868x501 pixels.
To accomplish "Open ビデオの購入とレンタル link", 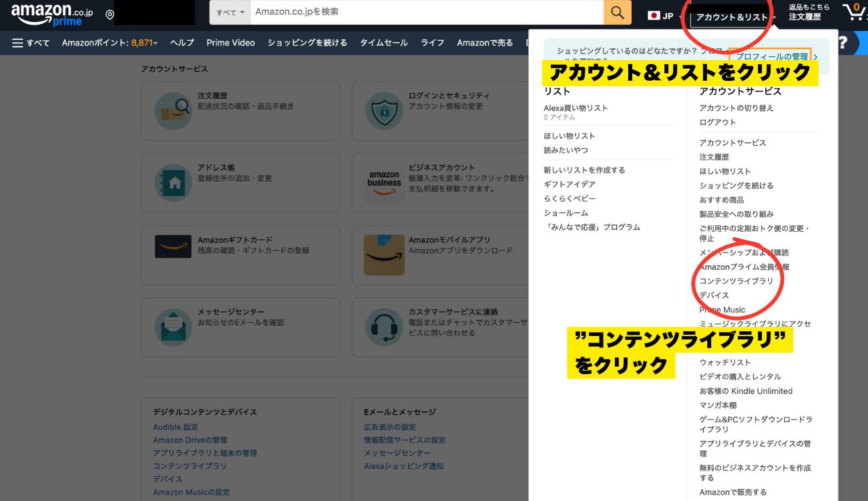I will pos(740,377).
